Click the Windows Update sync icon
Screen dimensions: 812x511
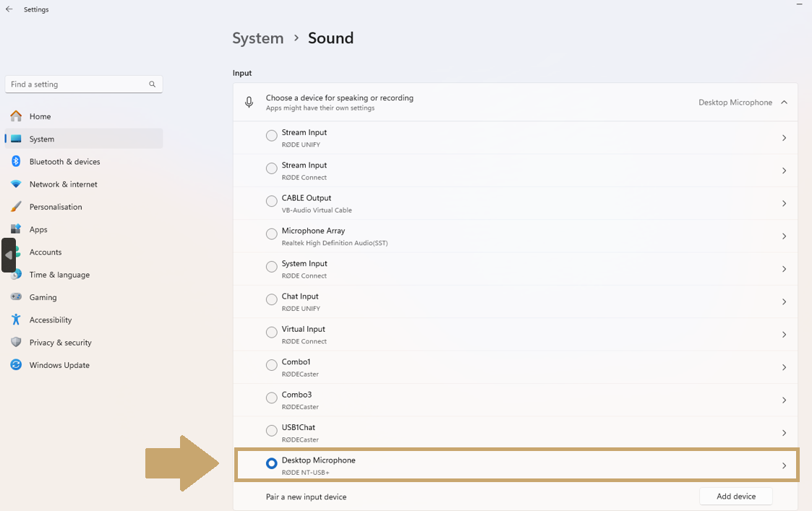(16, 365)
